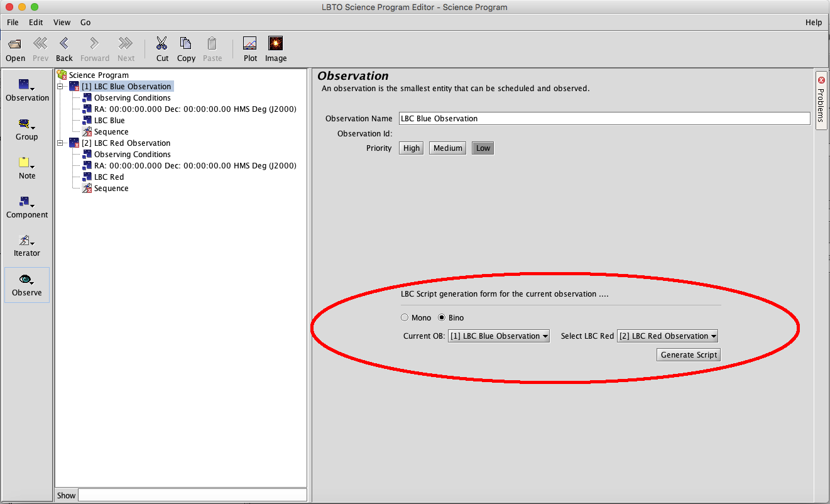Open the Problems side tab
830x504 pixels.
(x=821, y=101)
